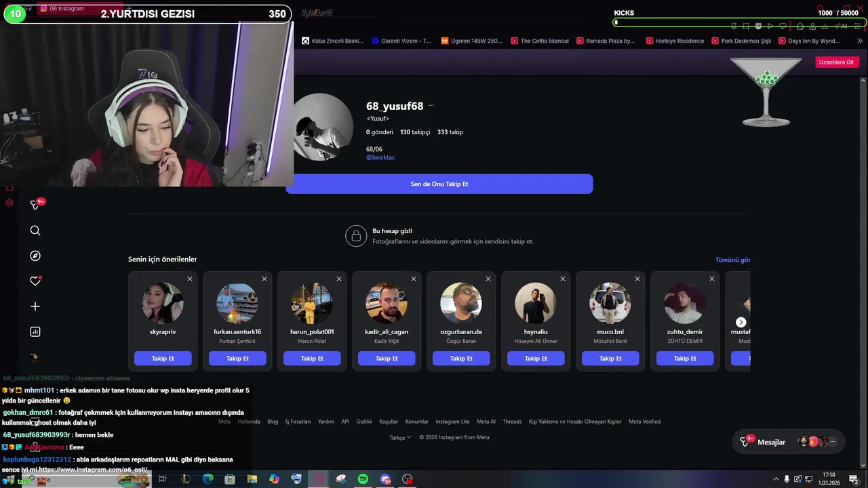Screen dimensions: 868x488
Task: Open the Threads footer link
Action: coord(512,422)
